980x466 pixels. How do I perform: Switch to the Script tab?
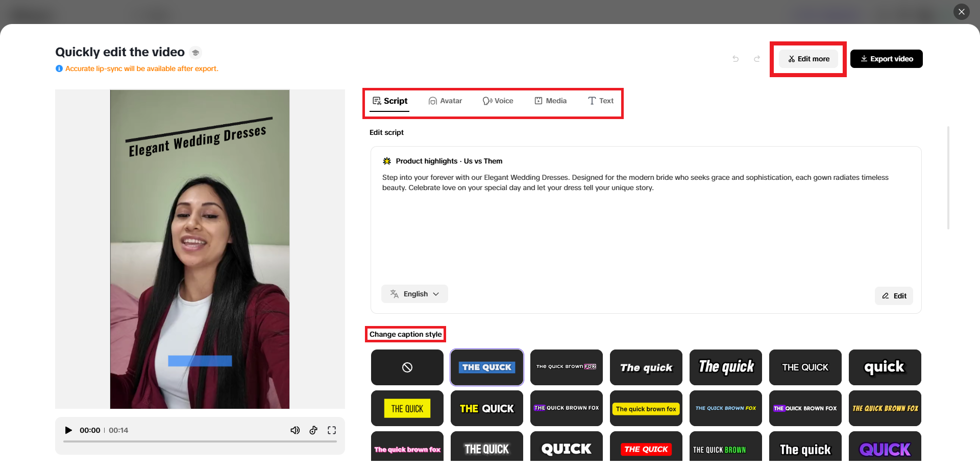point(390,101)
